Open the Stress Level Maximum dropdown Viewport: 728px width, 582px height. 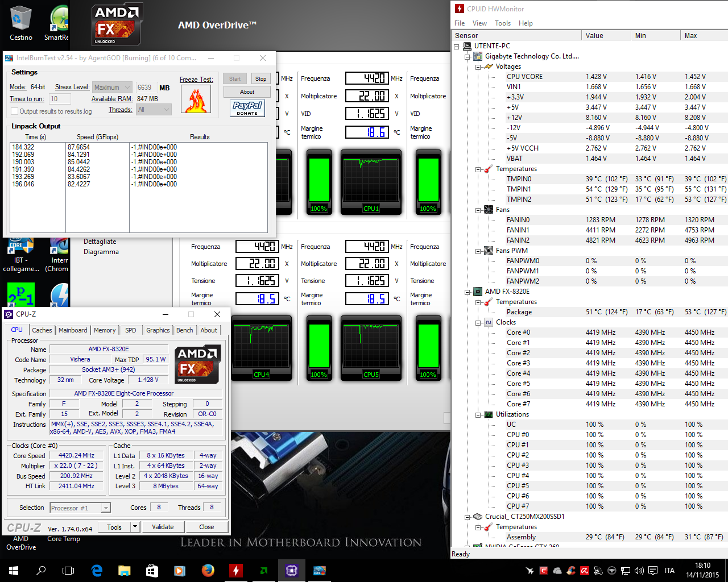113,88
